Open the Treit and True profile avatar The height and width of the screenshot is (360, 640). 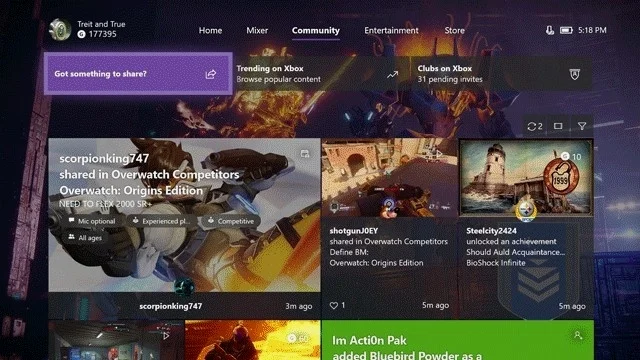[x=60, y=29]
